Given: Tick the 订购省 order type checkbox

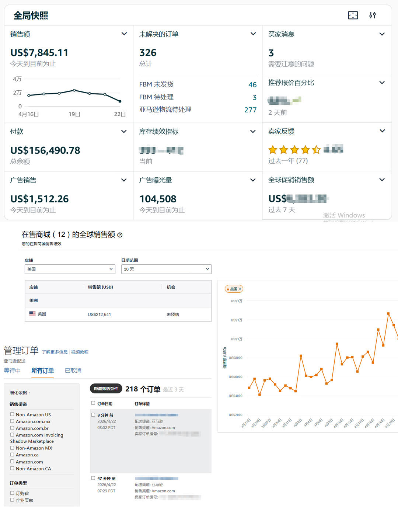Looking at the screenshot, I should 12,493.
